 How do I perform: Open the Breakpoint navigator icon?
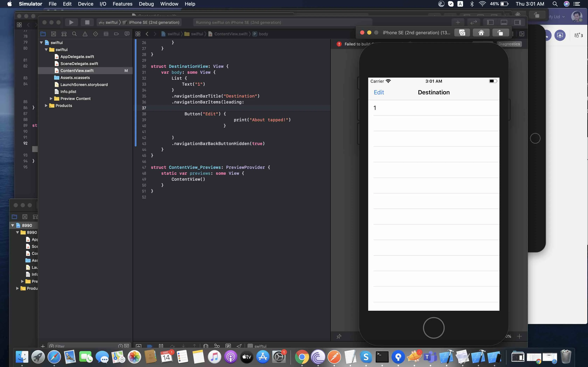point(116,34)
